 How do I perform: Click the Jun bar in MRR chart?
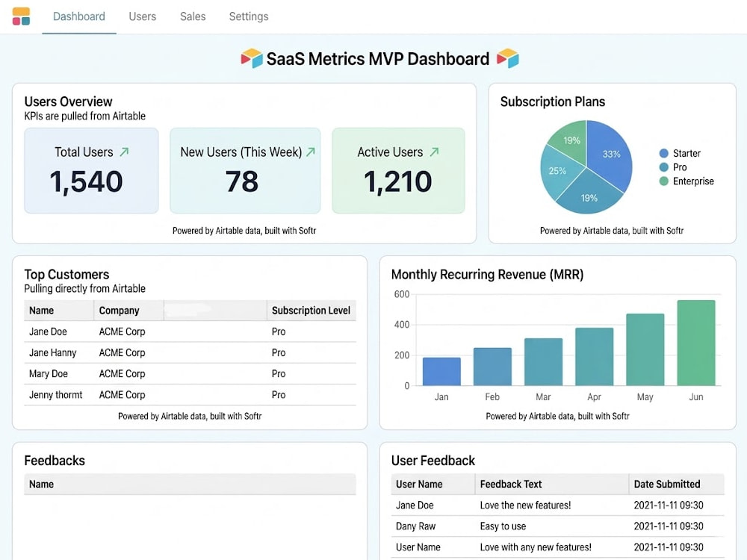[x=696, y=343]
